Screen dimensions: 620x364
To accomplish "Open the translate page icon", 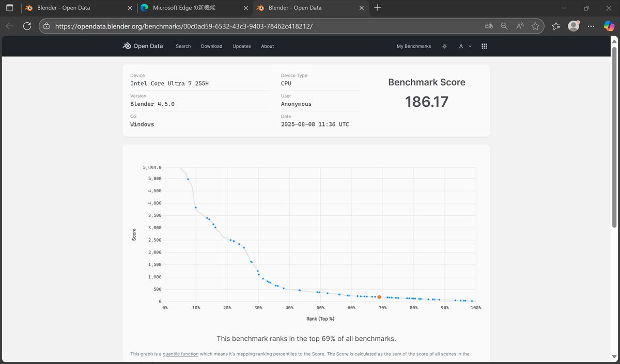I will [488, 26].
